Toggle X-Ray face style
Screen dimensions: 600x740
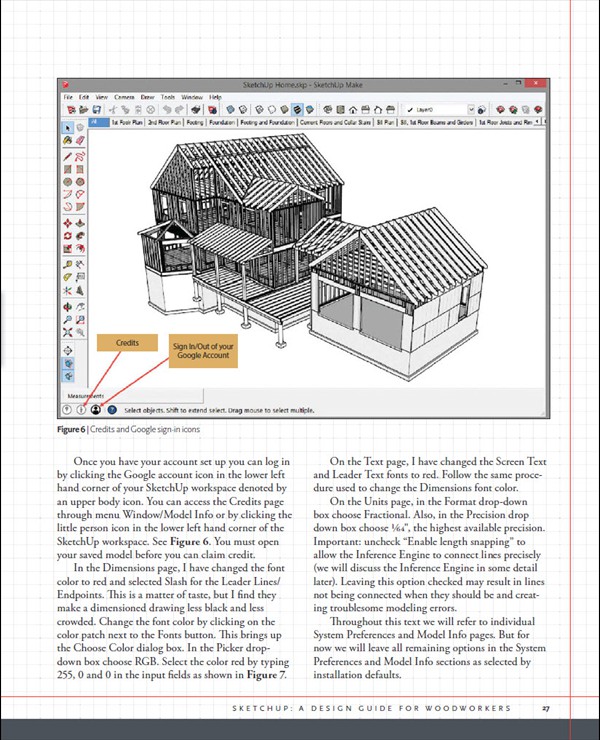[230, 109]
